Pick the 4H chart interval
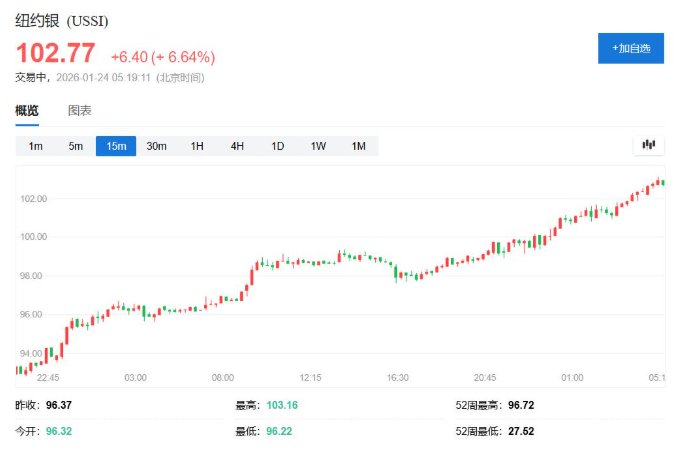The height and width of the screenshot is (459, 699). coord(237,146)
